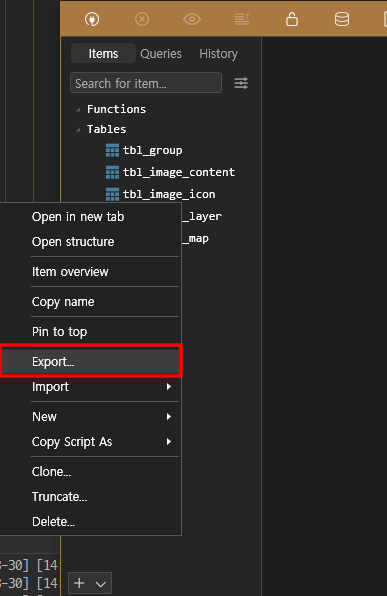Screen dimensions: 387x596
Task: Toggle the open padlock icon
Action: pyautogui.click(x=292, y=19)
